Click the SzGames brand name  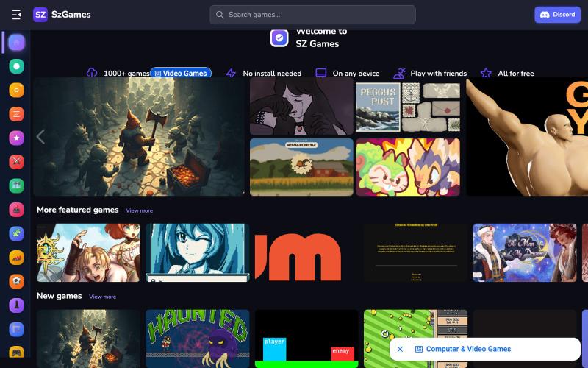71,15
